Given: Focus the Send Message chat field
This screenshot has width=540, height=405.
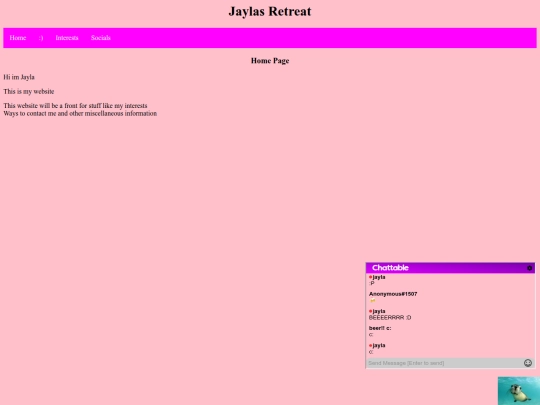Looking at the screenshot, I should 444,363.
